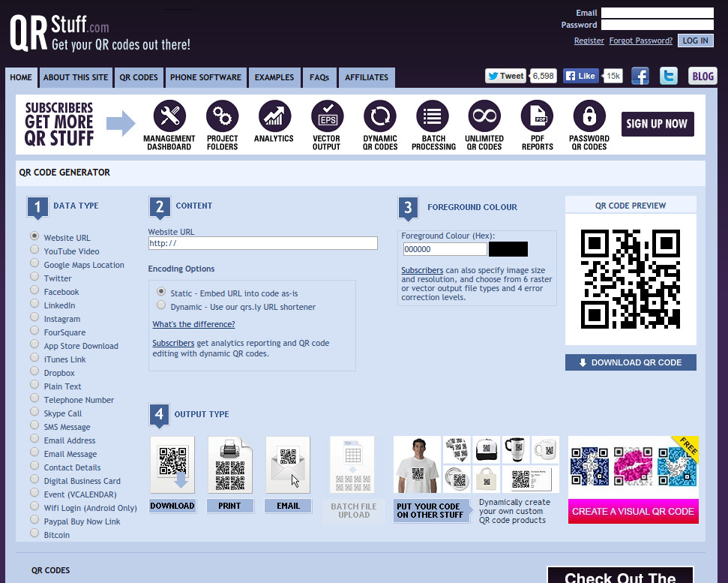Click the Project Folders gears icon
Screen dimensions: 728x583
[223, 116]
